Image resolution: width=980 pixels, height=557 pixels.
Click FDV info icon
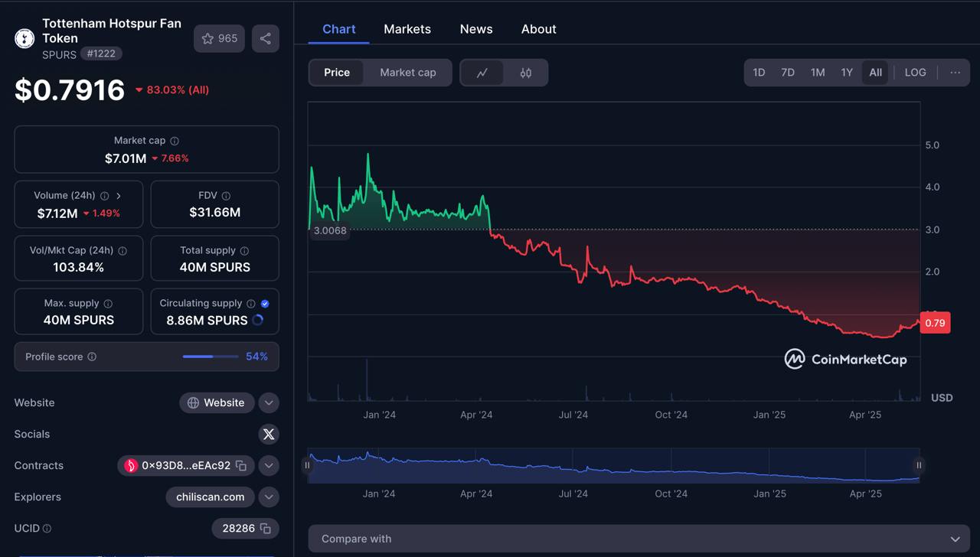[226, 196]
